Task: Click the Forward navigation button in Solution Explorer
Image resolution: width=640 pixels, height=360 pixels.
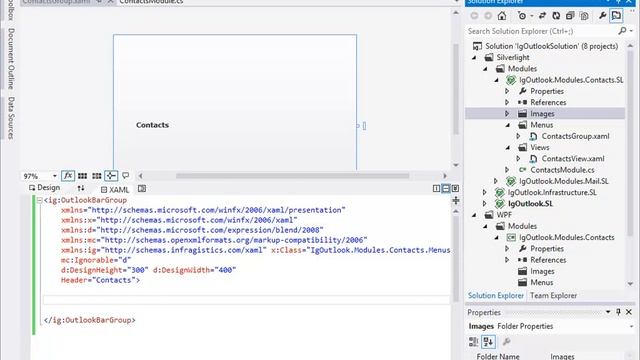Action: point(488,16)
